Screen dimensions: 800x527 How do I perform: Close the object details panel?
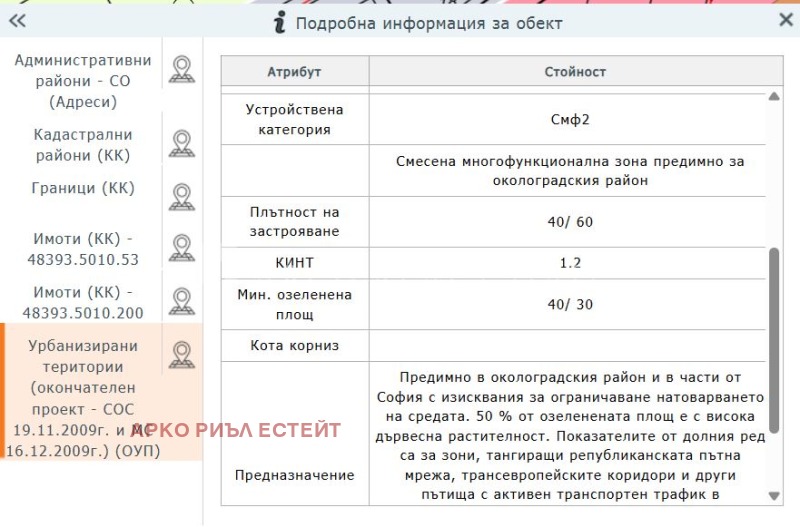(x=785, y=21)
